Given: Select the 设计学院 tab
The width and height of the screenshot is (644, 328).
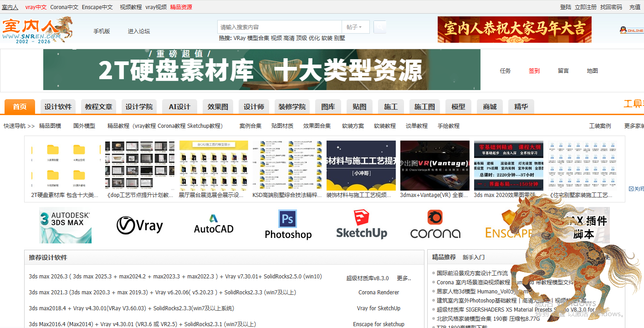Looking at the screenshot, I should (x=139, y=107).
